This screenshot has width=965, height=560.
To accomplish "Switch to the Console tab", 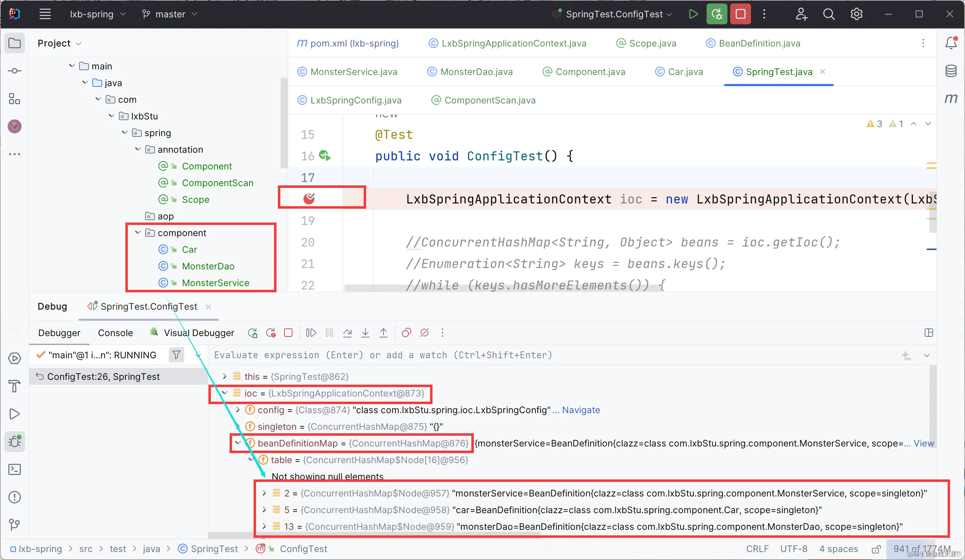I will (115, 333).
